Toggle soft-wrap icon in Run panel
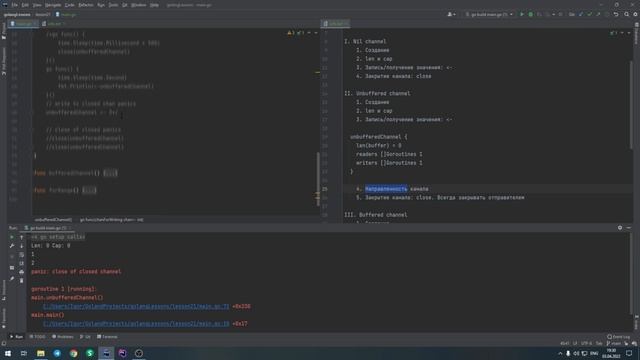This screenshot has width=640, height=360. (x=22, y=255)
